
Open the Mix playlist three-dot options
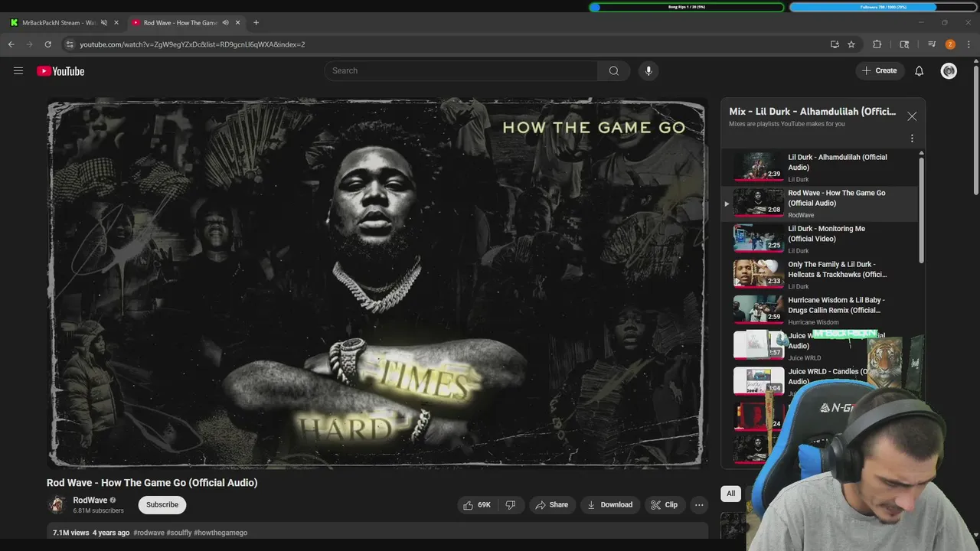[912, 139]
